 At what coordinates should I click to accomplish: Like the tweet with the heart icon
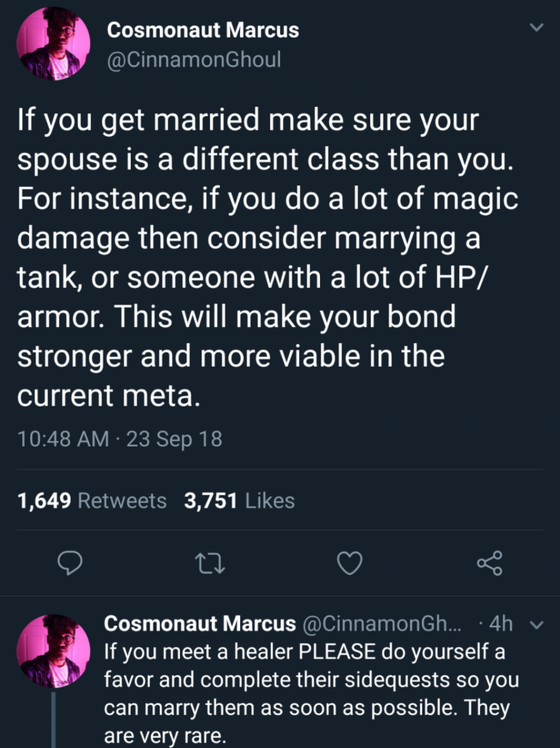pos(350,564)
